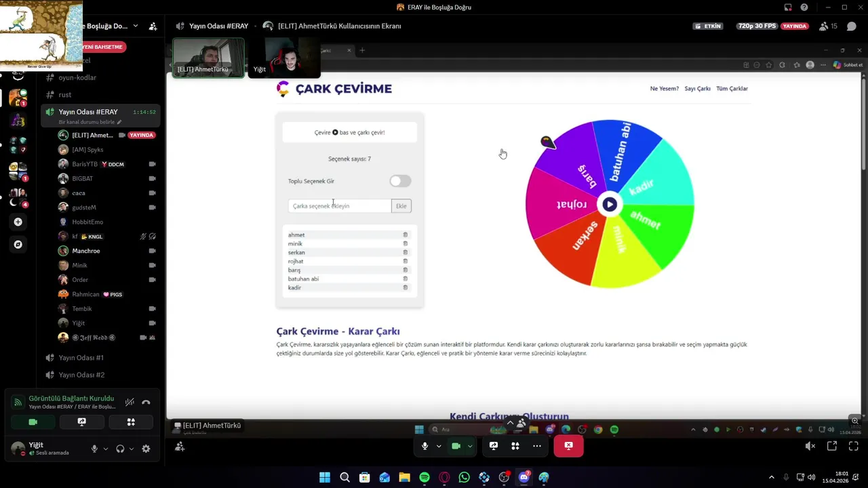Open the server name dropdown menu

click(x=135, y=26)
